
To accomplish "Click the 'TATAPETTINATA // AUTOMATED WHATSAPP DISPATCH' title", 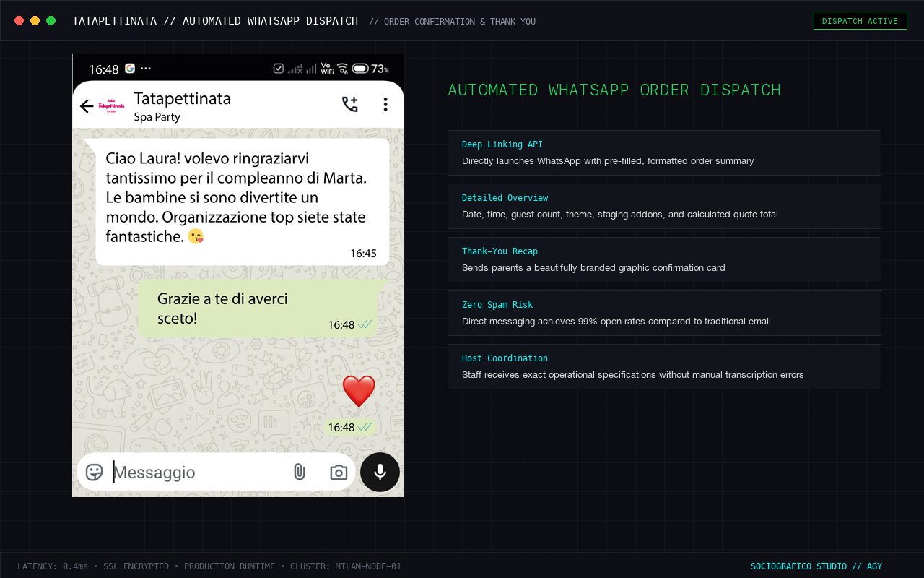I will coord(215,21).
